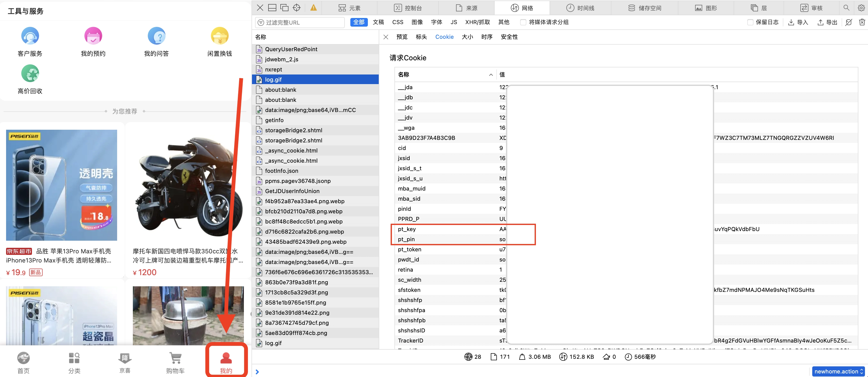Go to 首页 home tab
This screenshot has height=377, width=868.
point(23,363)
